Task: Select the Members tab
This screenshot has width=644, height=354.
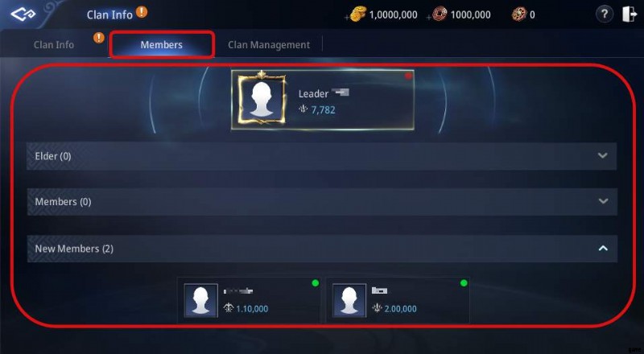Action: click(x=162, y=44)
